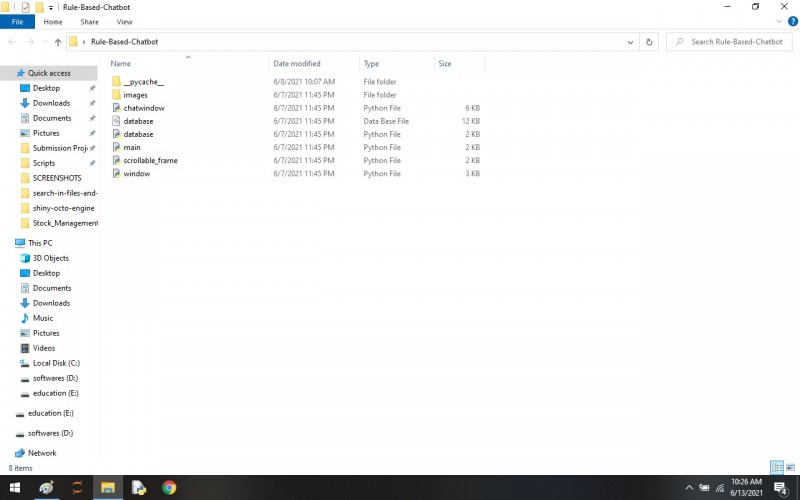Image resolution: width=800 pixels, height=500 pixels.
Task: Select the database Data Base File icon
Action: pos(116,121)
